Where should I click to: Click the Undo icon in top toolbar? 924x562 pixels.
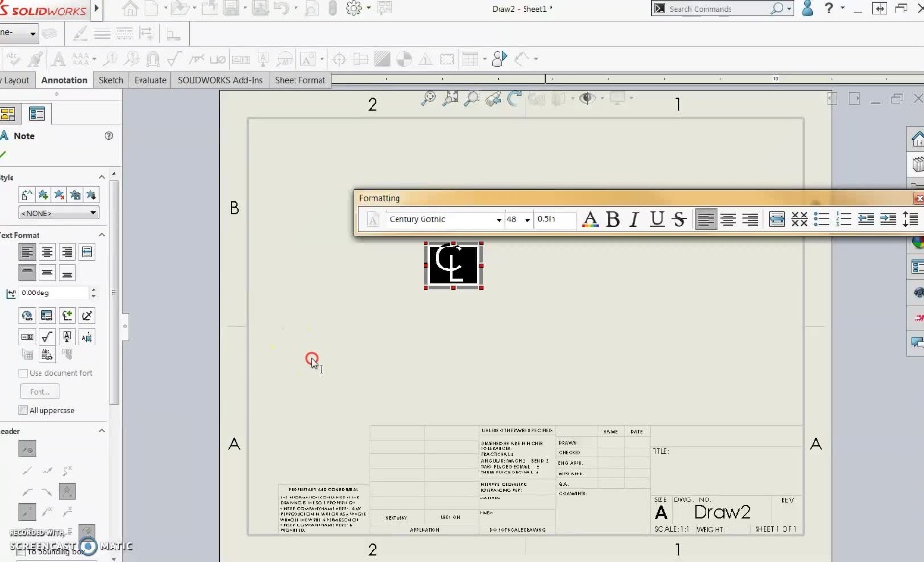(282, 9)
